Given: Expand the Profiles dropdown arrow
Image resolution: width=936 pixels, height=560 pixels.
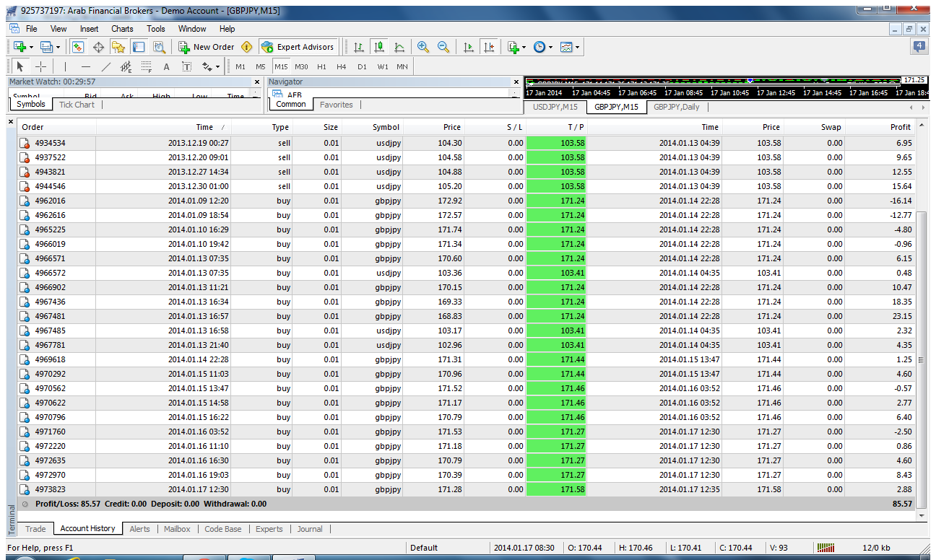Looking at the screenshot, I should coord(58,47).
